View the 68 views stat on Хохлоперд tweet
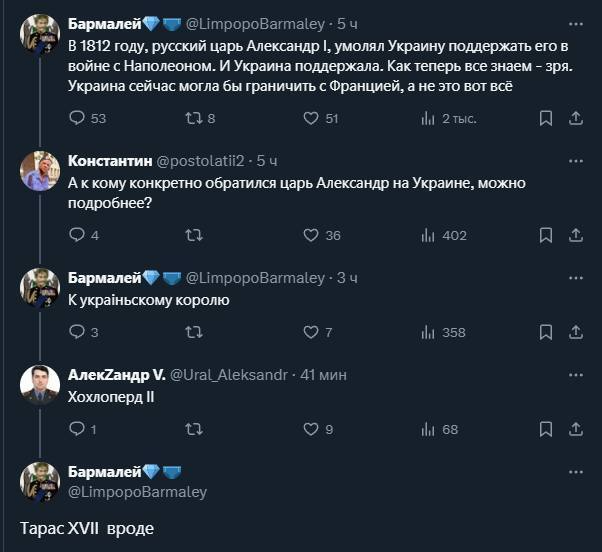Screen dimensions: 602x552 [x=438, y=430]
